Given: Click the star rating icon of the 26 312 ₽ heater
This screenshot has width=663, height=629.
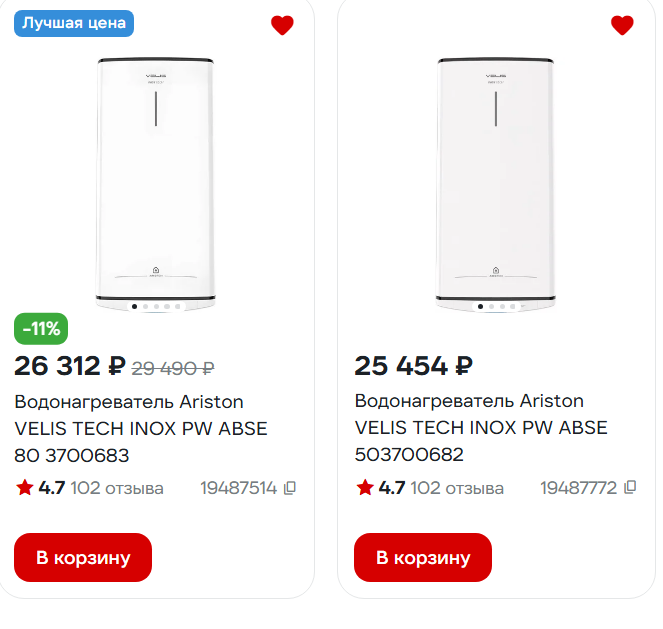Looking at the screenshot, I should tap(25, 488).
